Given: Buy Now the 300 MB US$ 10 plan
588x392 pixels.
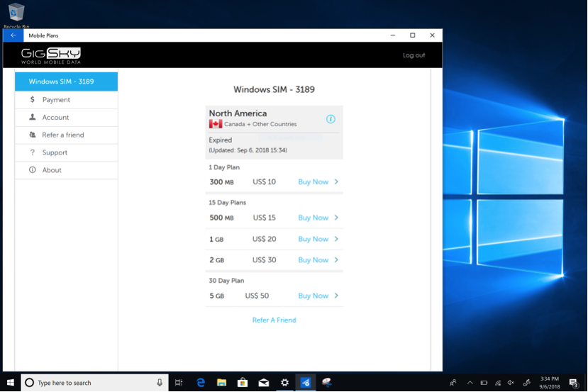Looking at the screenshot, I should tap(313, 181).
